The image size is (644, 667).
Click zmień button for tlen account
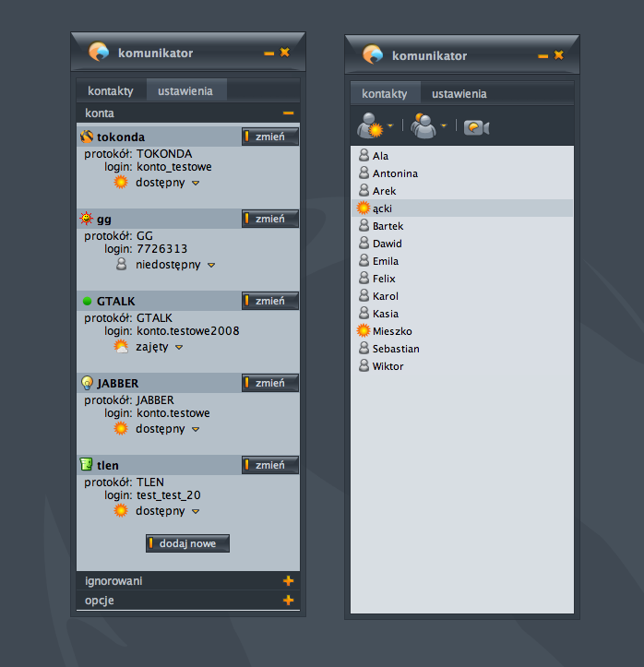[270, 465]
